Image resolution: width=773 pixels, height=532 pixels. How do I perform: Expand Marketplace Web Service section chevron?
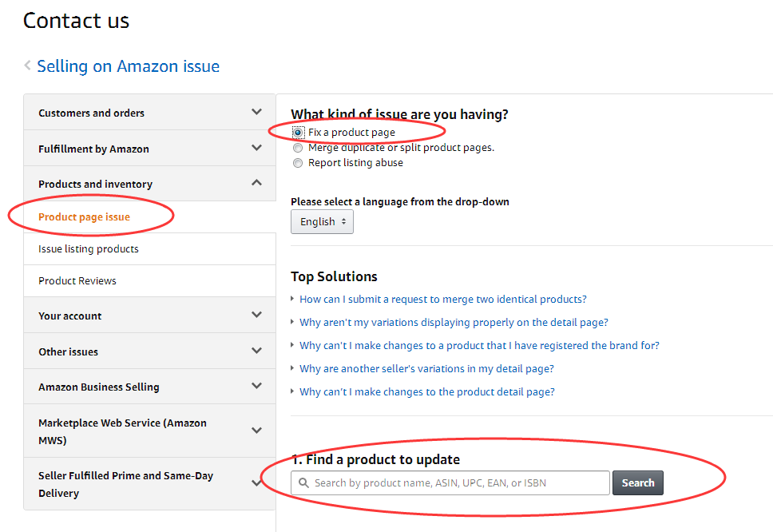tap(256, 431)
